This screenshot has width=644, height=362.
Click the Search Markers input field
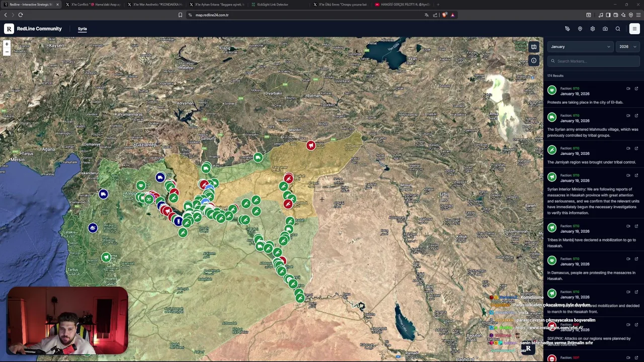point(594,61)
